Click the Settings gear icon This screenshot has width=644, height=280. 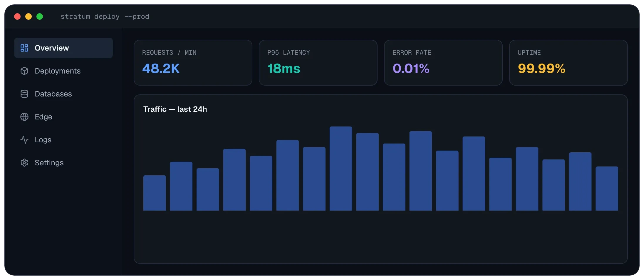24,163
